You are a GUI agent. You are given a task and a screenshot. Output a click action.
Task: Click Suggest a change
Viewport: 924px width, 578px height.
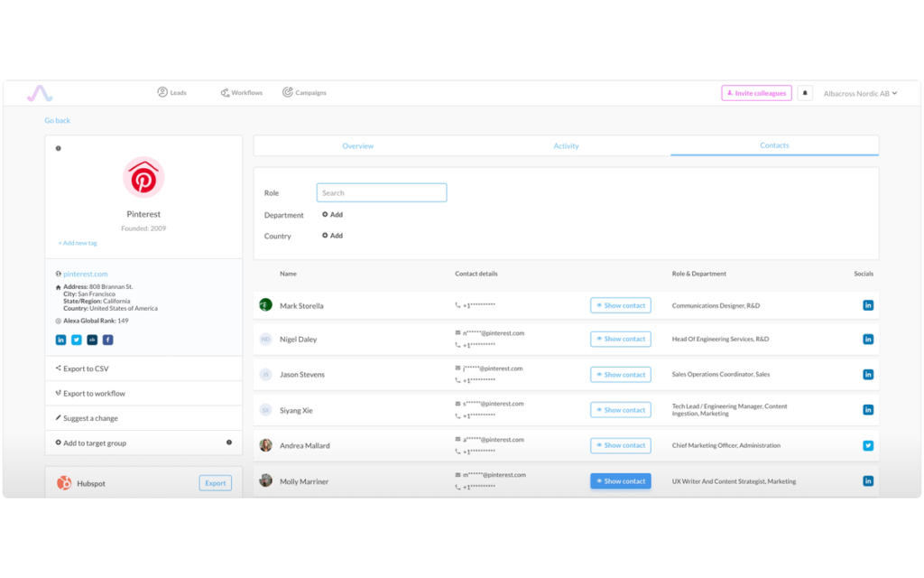coord(143,418)
